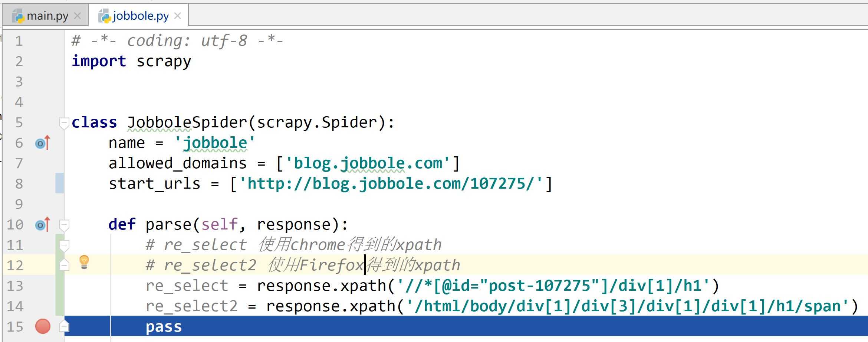Click line number 8 in the gutter
The height and width of the screenshot is (342, 868).
[x=19, y=184]
